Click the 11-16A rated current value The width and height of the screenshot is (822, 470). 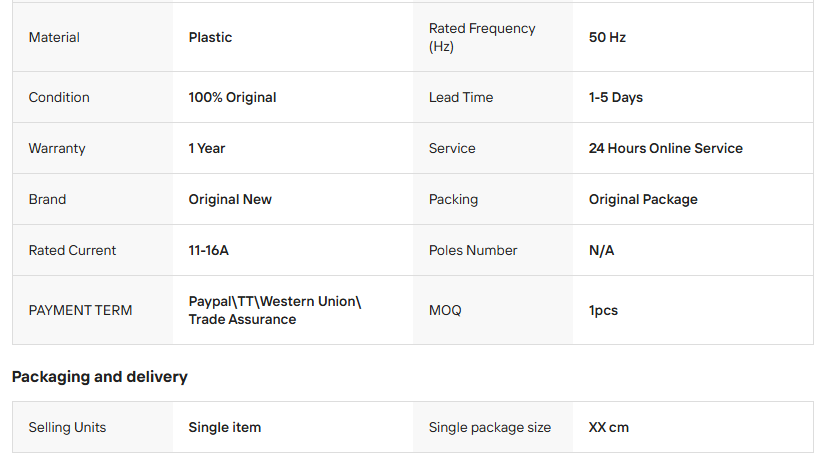tap(208, 250)
